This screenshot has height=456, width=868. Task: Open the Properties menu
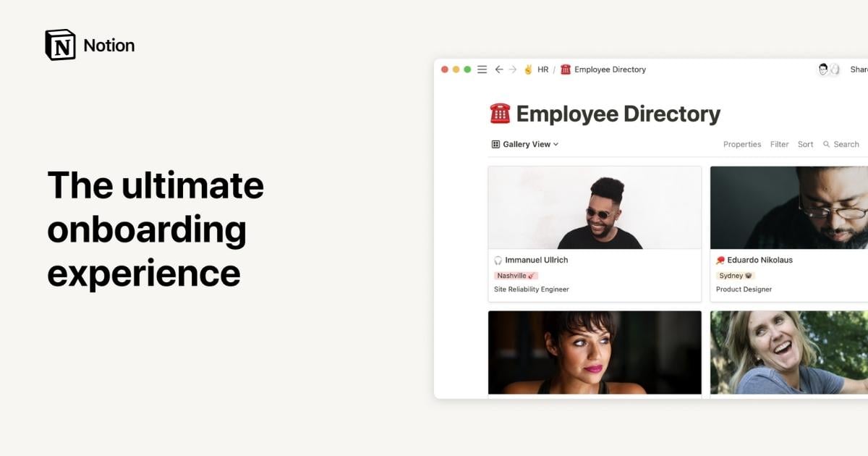pos(742,144)
